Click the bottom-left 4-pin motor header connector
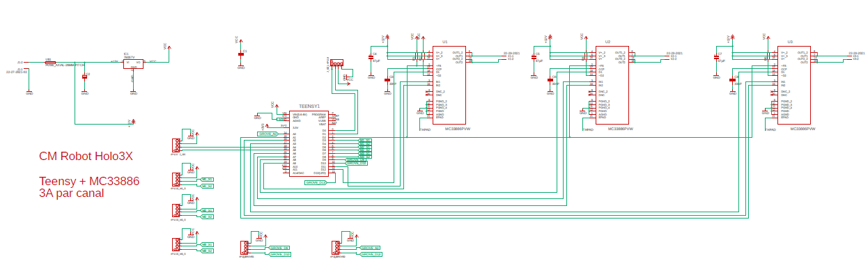 pos(176,245)
